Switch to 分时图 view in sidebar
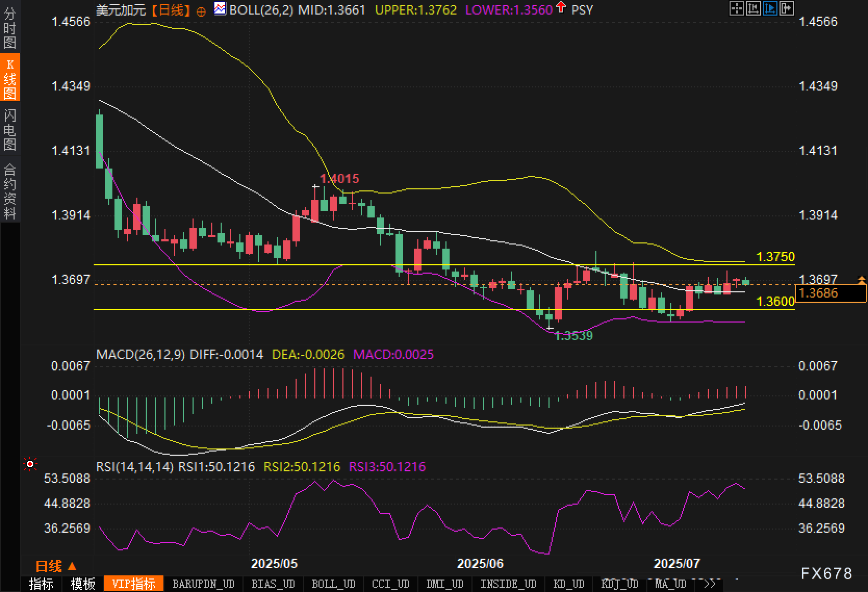 [x=10, y=29]
